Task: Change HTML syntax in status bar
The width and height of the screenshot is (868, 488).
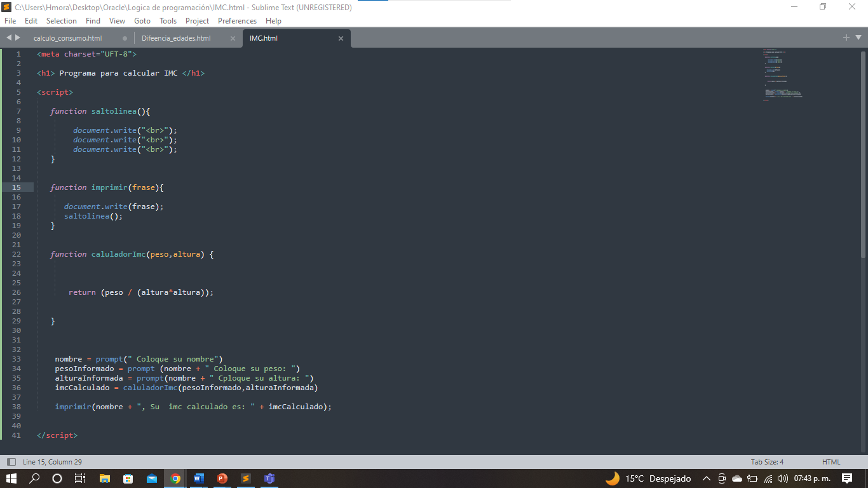Action: coord(831,462)
